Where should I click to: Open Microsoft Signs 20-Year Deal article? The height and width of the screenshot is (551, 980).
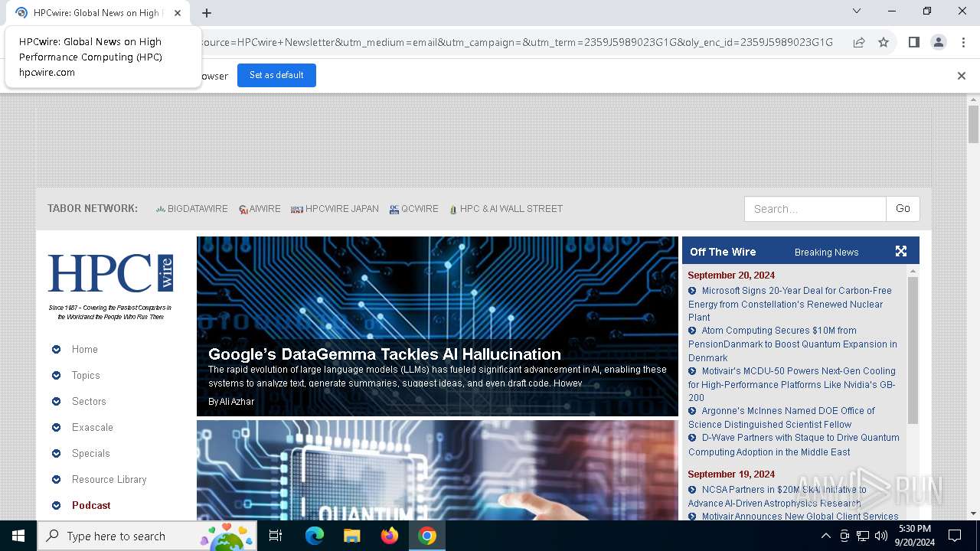pyautogui.click(x=790, y=304)
